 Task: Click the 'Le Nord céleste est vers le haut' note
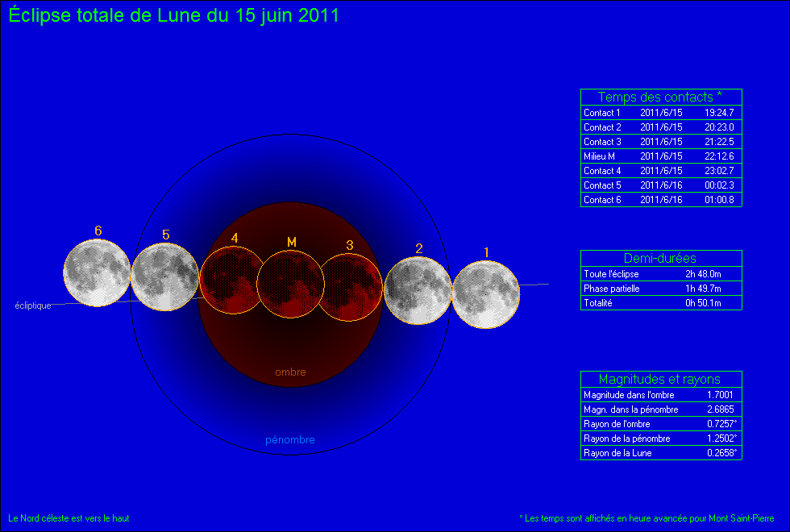tap(69, 518)
